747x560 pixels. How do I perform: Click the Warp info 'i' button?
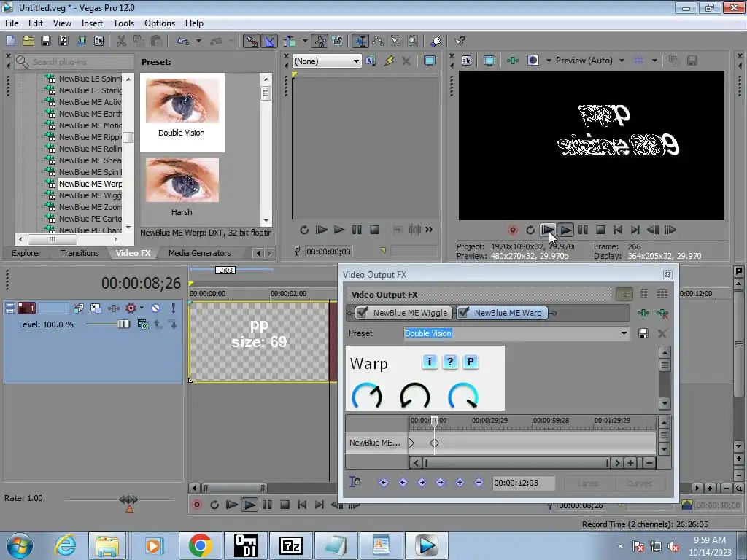(429, 362)
